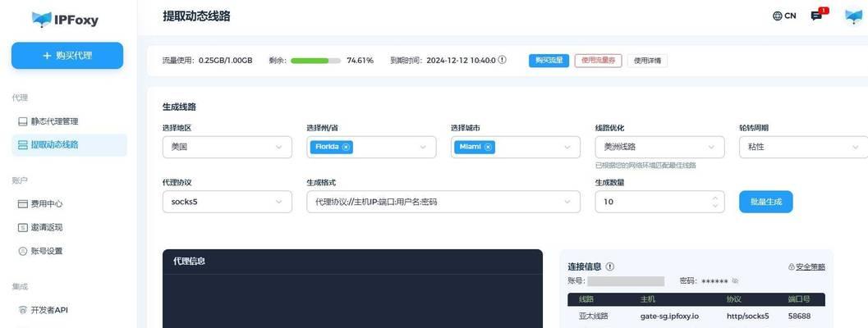868x328 pixels.
Task: Open the 代理协议 dropdown showing socks5
Action: pos(227,202)
